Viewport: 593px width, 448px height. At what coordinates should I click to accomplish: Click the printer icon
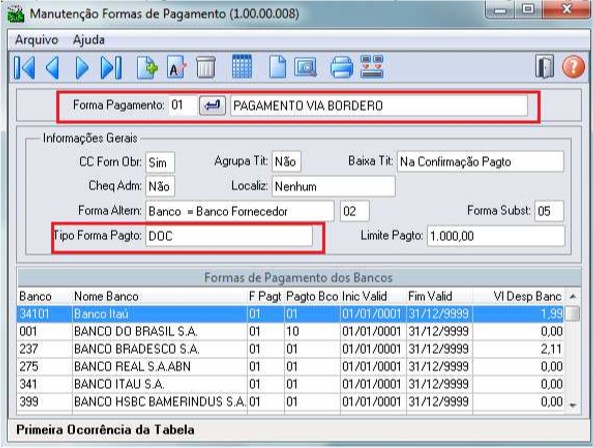pos(342,67)
